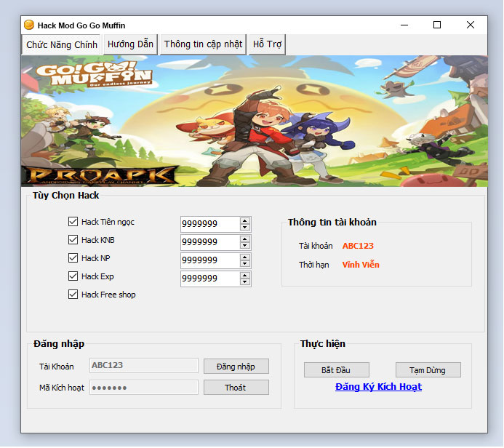Open the Thông tin cập nhật tab
The image size is (504, 448).
click(203, 44)
